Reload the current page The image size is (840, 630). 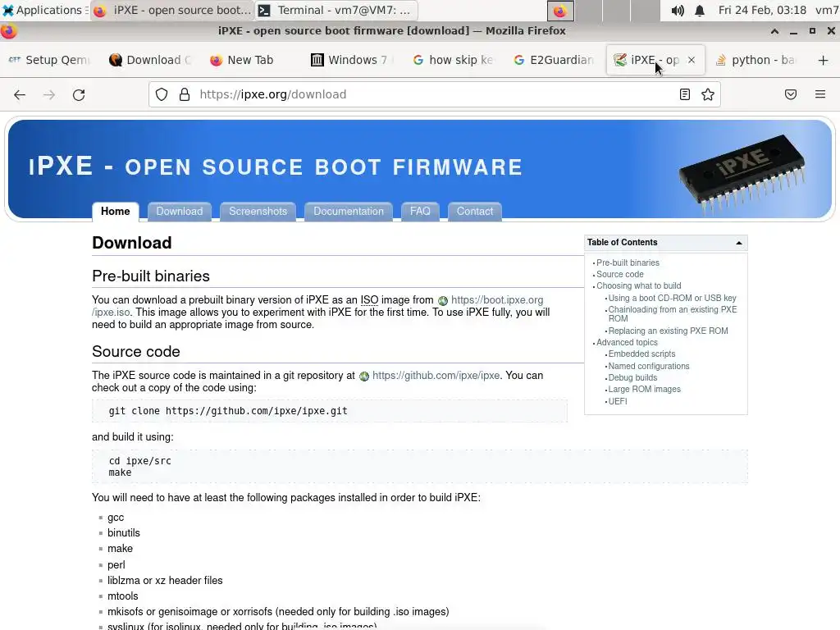(x=79, y=95)
